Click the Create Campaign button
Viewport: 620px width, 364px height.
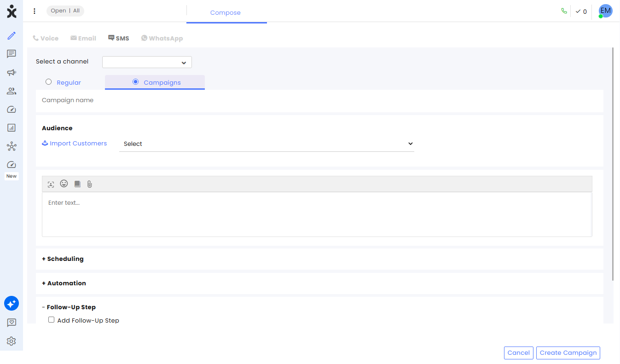coord(568,353)
